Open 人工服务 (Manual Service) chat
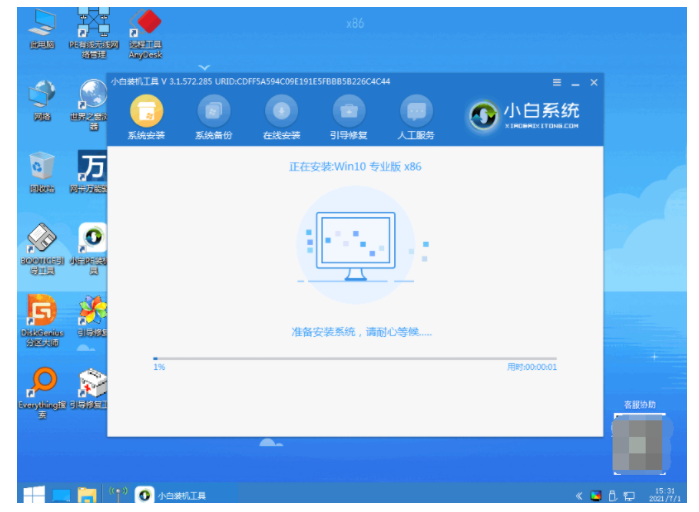 click(x=416, y=117)
